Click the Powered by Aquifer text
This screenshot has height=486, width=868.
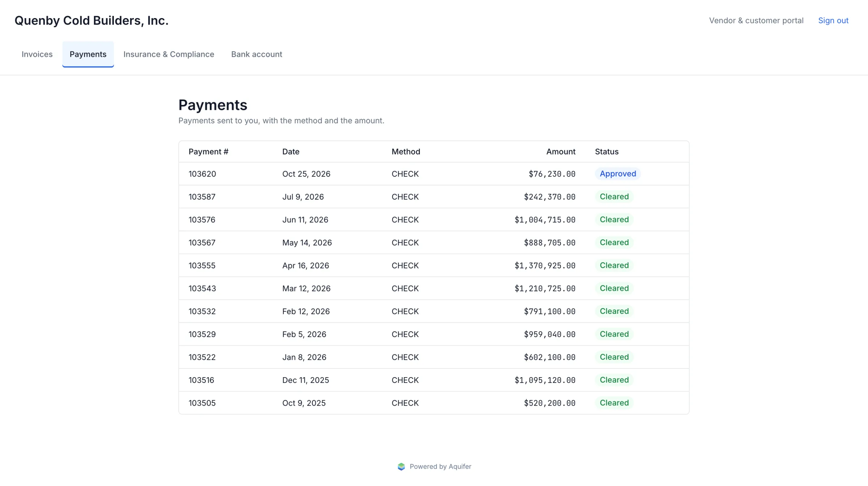(x=440, y=466)
